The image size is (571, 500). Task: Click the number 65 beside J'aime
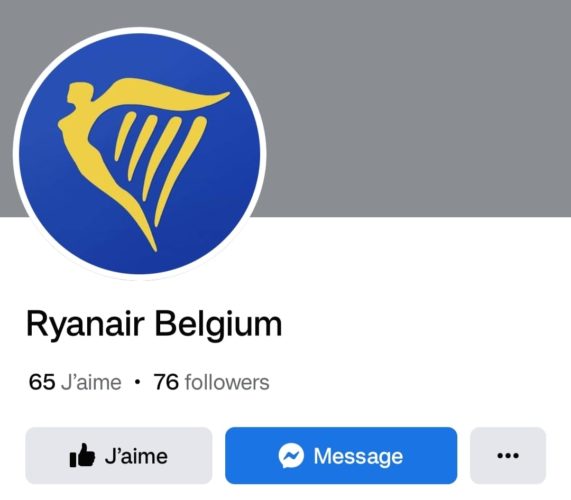[x=42, y=382]
